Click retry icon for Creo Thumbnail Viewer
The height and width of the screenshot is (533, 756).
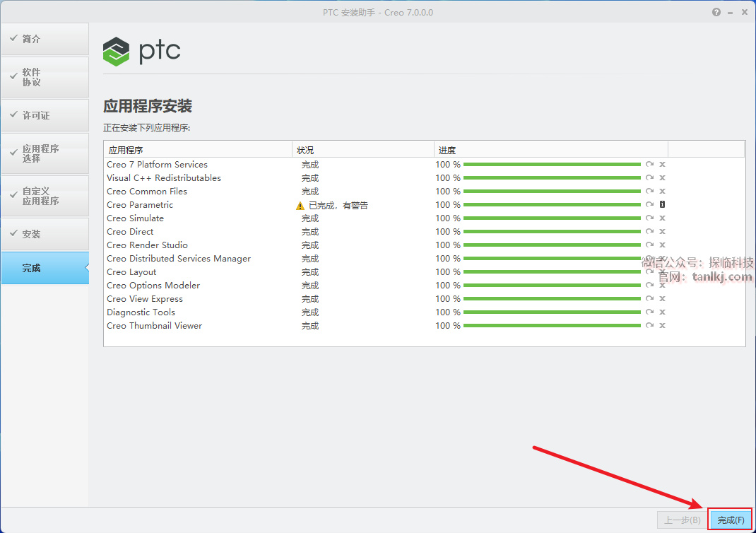pyautogui.click(x=649, y=326)
